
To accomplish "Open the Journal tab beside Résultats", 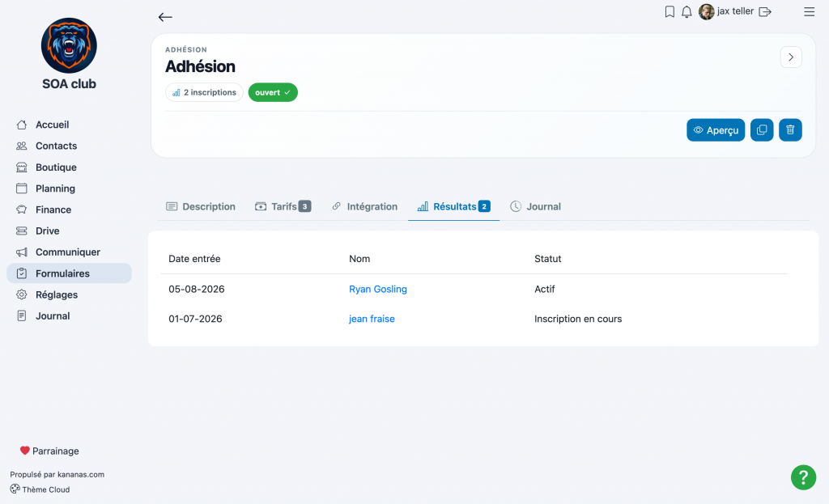I will point(536,206).
